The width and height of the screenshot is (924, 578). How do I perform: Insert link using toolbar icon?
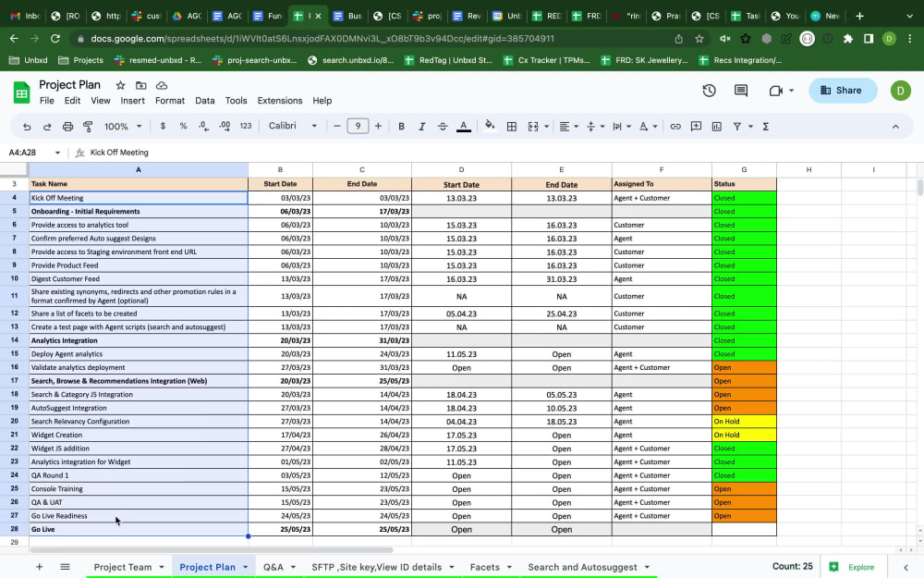pyautogui.click(x=675, y=126)
